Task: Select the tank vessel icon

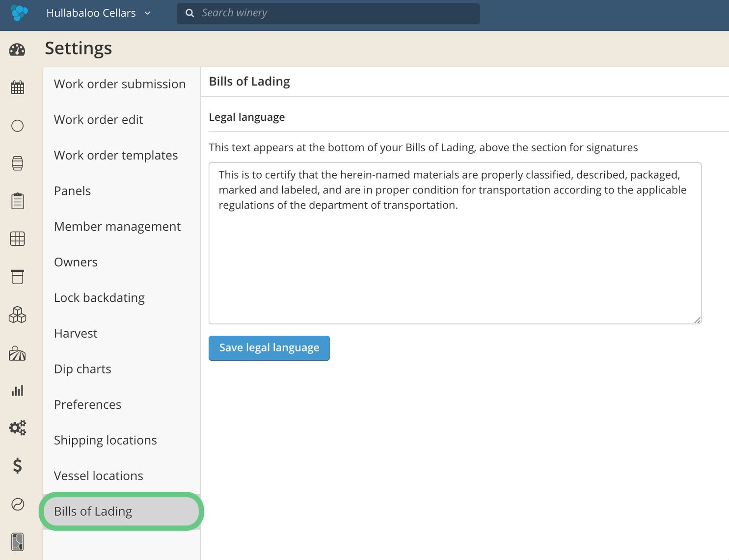Action: 18,277
